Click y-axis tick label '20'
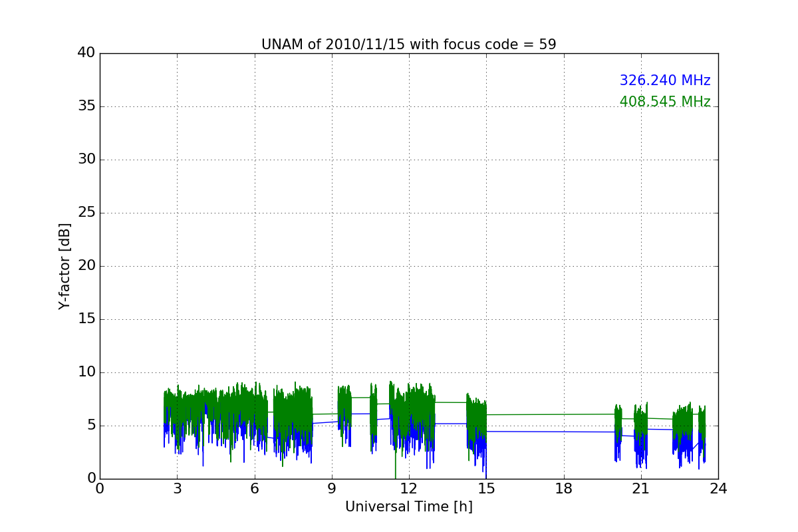798x532 pixels. pos(86,266)
